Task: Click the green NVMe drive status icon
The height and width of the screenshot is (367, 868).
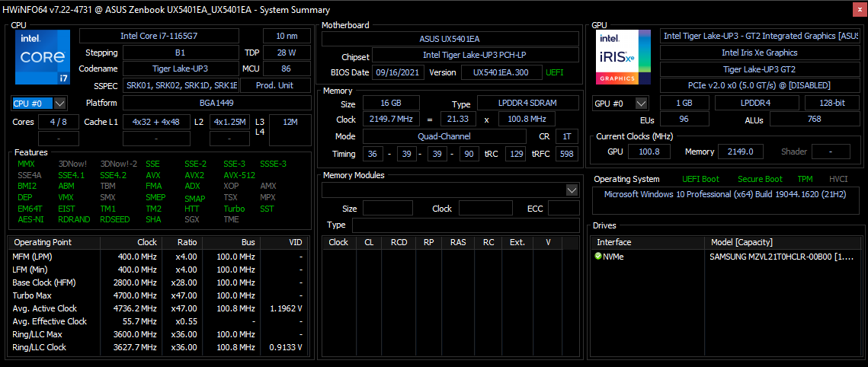Action: [x=598, y=257]
